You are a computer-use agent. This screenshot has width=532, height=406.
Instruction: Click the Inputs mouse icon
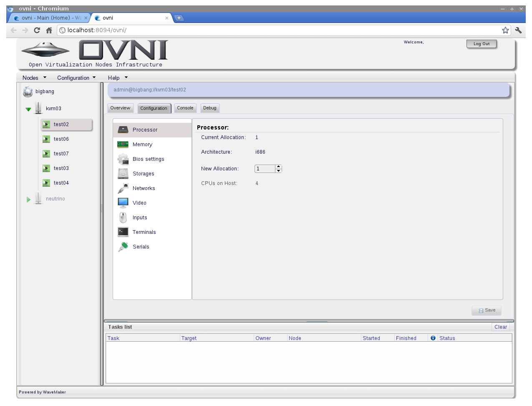[x=123, y=217]
